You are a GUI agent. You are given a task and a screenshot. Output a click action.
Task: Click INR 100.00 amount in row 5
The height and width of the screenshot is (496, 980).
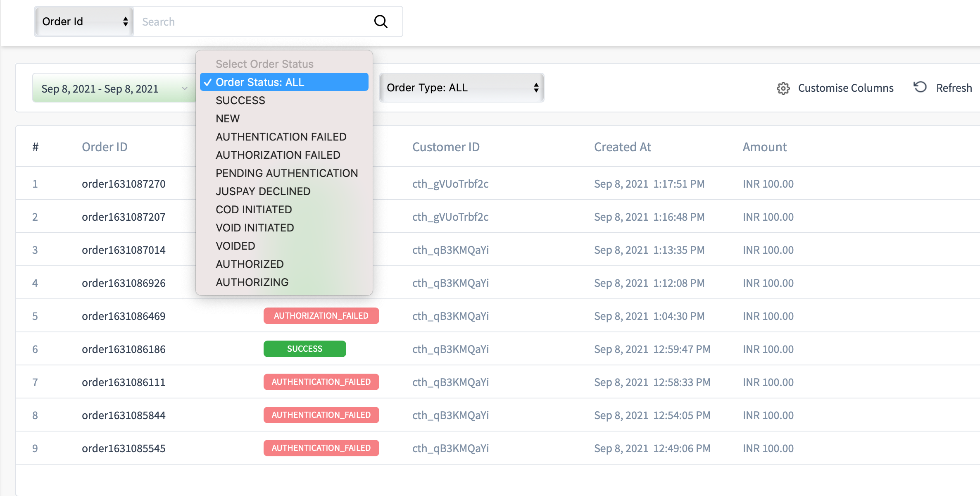click(x=768, y=316)
